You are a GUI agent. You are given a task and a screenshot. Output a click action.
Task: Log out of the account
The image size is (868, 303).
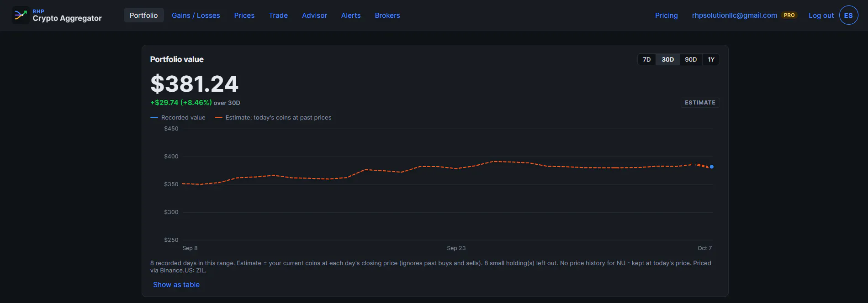click(x=821, y=15)
